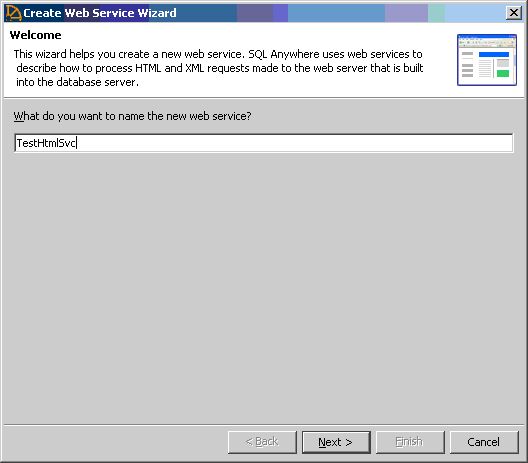Screen dimensions: 528x463
Task: Click the 'Create Web Service Wizard' title text
Action: pyautogui.click(x=100, y=13)
